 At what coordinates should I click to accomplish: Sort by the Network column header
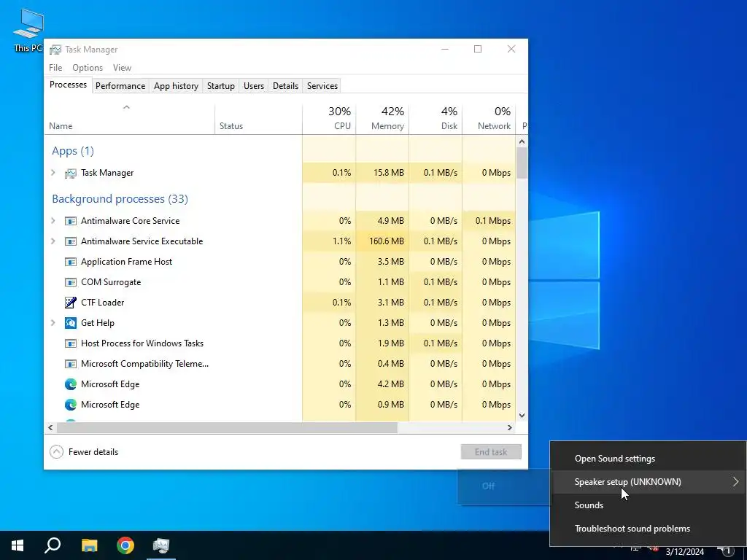[x=489, y=119]
